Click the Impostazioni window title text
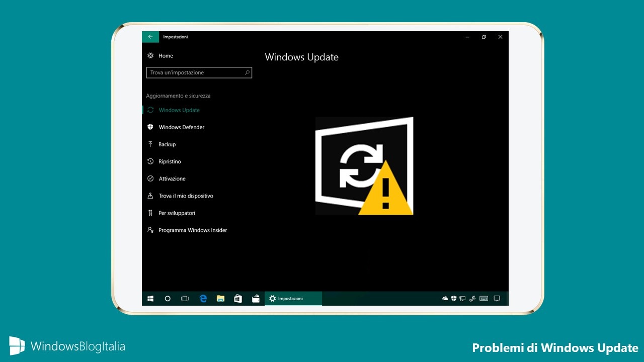This screenshot has width=644, height=362. pyautogui.click(x=175, y=37)
